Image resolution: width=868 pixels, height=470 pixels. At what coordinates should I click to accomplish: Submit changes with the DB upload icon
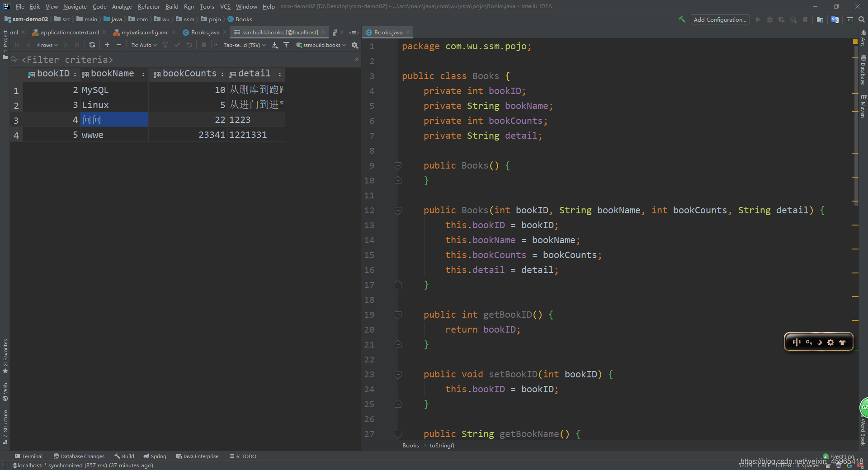click(x=165, y=45)
